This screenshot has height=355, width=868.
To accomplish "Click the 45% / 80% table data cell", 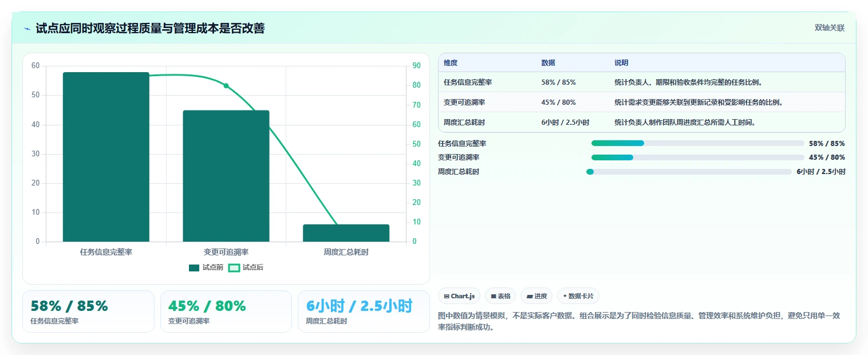I will pyautogui.click(x=558, y=102).
